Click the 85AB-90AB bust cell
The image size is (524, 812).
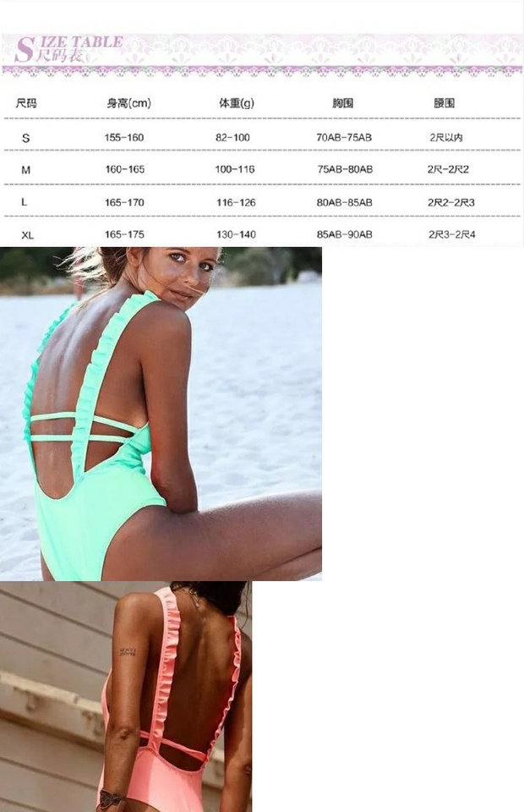(345, 234)
